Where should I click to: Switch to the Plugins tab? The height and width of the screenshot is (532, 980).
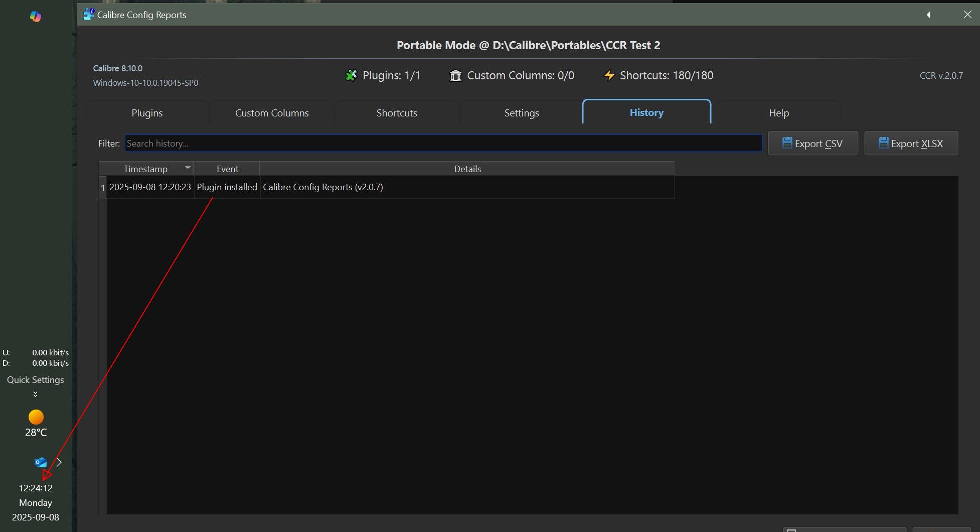tap(147, 113)
